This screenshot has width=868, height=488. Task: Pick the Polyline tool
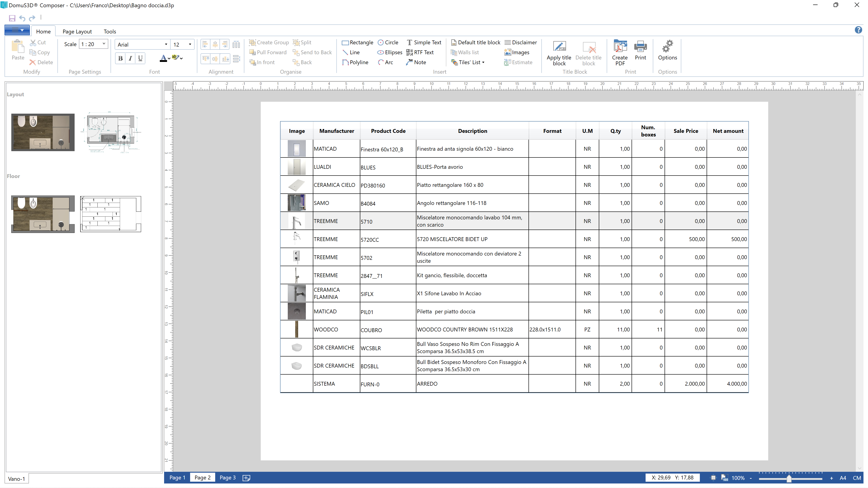point(355,62)
